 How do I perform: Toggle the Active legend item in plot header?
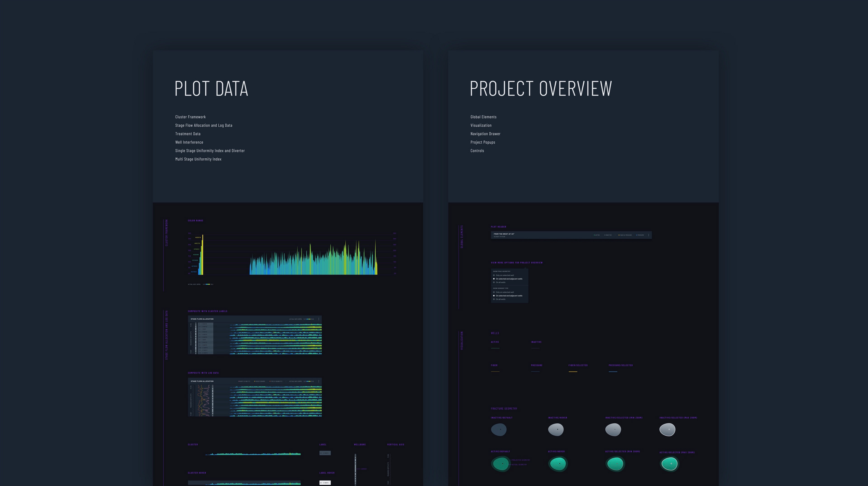(597, 235)
